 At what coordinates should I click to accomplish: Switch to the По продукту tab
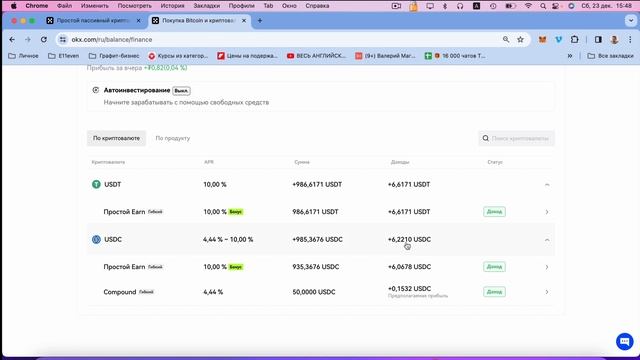(x=173, y=138)
